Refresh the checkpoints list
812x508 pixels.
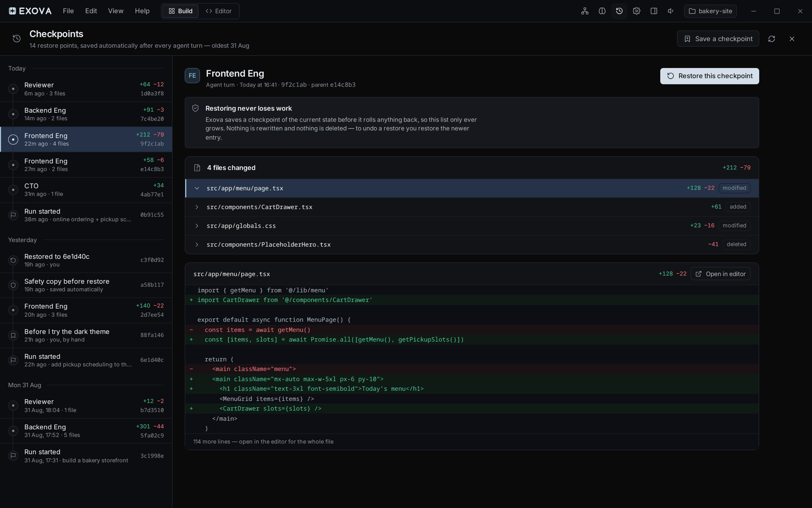tap(772, 39)
